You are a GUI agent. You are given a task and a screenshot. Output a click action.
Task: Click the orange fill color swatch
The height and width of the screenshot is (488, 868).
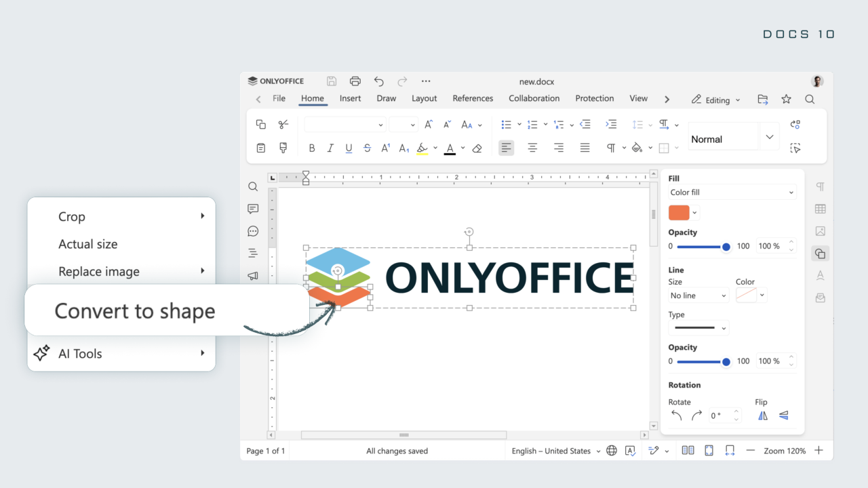679,213
